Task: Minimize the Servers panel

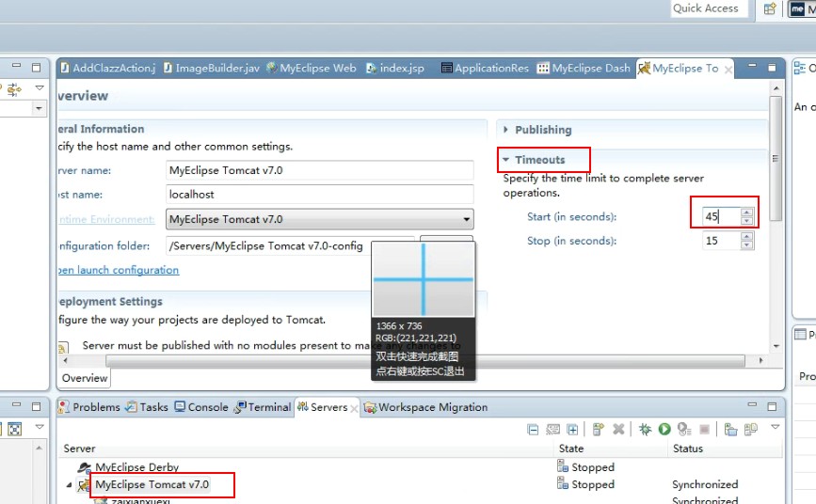Action: 752,404
